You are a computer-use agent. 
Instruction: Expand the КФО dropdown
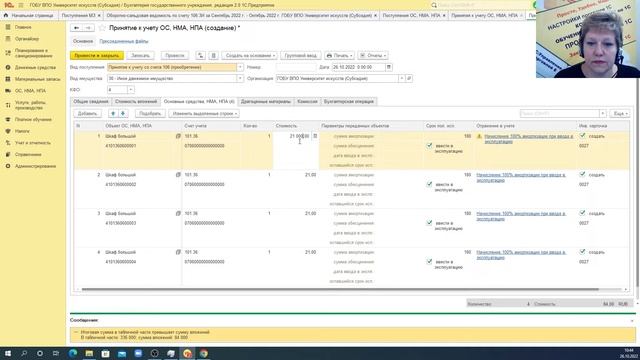(131, 90)
